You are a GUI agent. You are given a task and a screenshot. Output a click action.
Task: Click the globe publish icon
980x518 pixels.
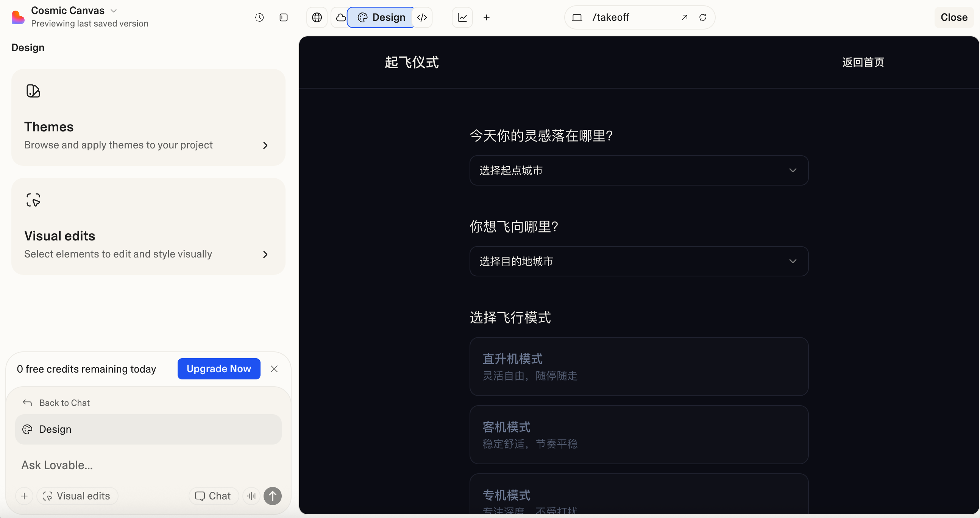pyautogui.click(x=317, y=17)
